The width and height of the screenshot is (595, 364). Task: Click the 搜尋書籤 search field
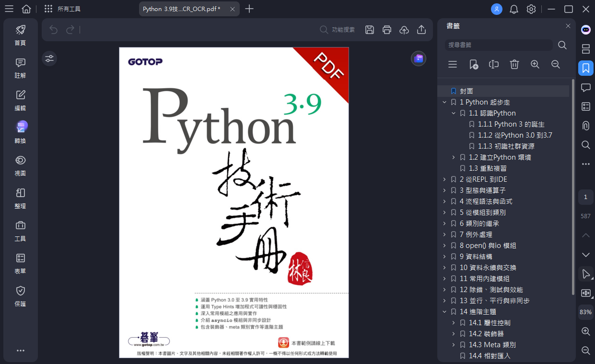click(499, 45)
